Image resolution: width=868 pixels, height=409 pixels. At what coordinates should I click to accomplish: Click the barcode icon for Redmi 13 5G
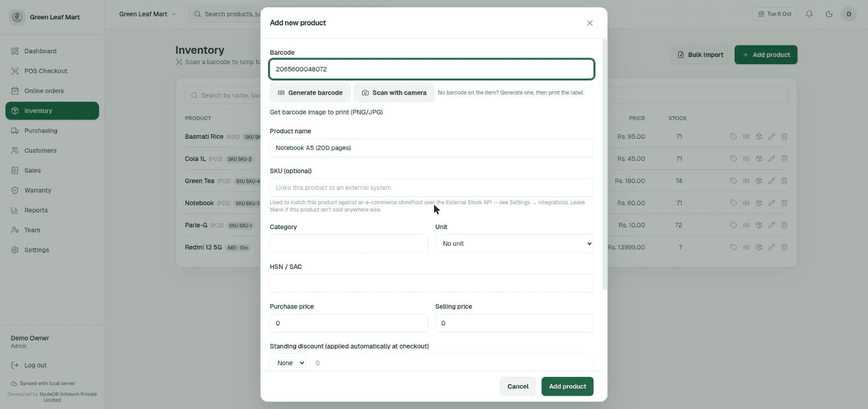(x=746, y=247)
